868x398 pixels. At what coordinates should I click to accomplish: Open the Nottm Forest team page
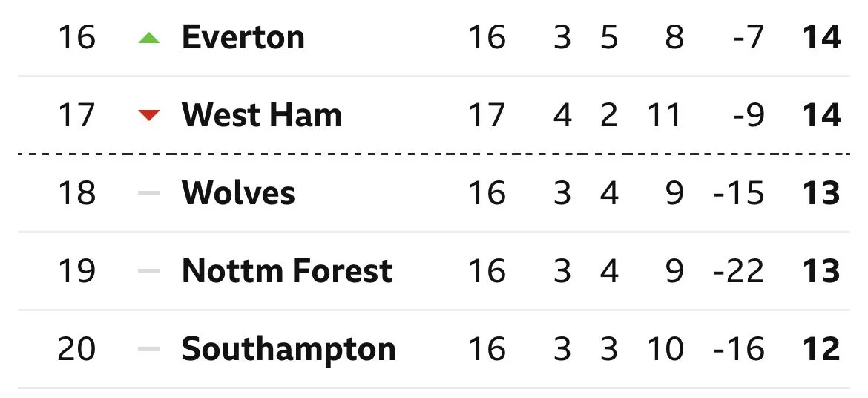click(x=286, y=271)
